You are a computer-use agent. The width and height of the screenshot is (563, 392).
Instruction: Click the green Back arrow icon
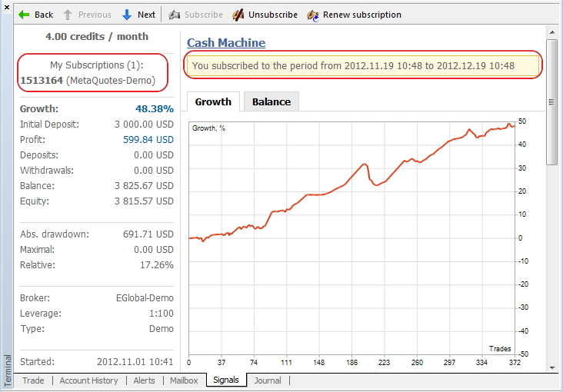(24, 15)
